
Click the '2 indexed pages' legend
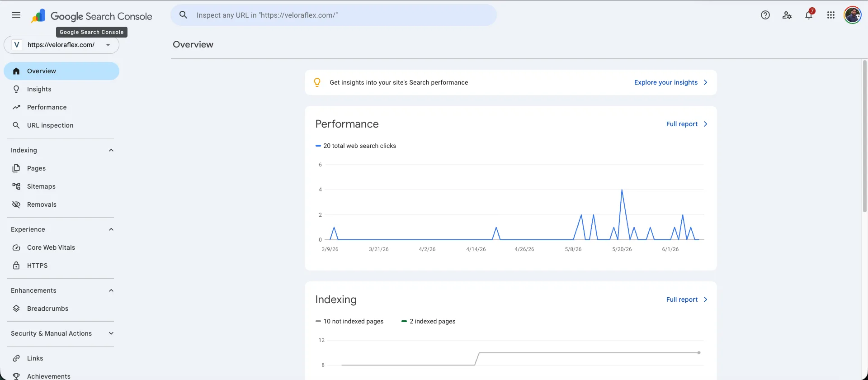tap(429, 321)
